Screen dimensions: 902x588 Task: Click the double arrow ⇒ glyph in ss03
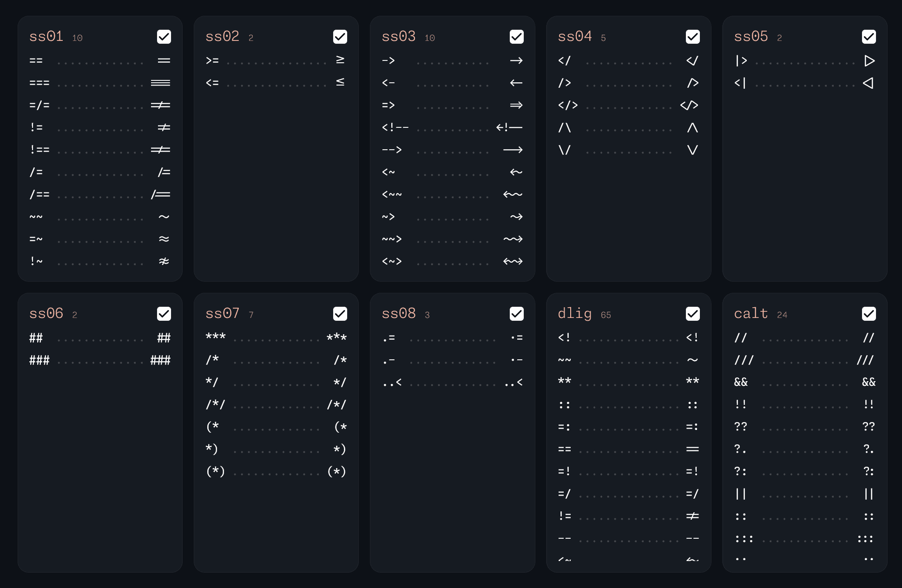click(516, 106)
